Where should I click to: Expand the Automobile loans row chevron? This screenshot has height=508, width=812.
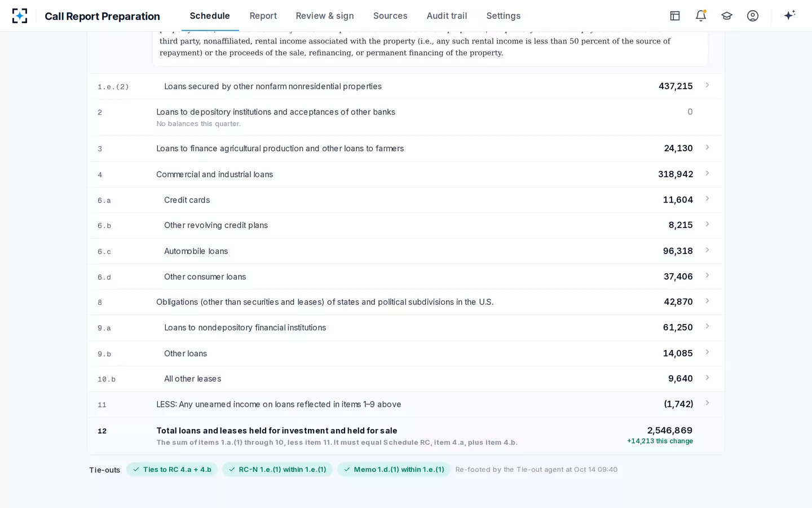[707, 250]
